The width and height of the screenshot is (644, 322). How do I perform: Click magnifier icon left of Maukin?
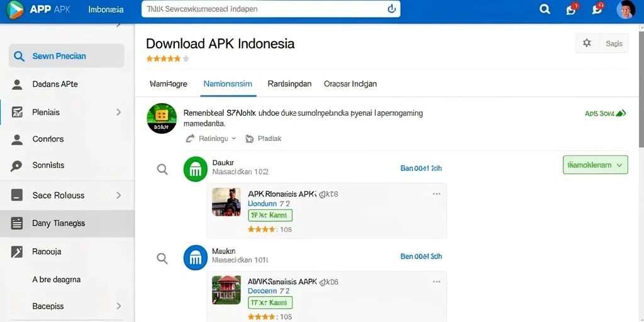(163, 258)
